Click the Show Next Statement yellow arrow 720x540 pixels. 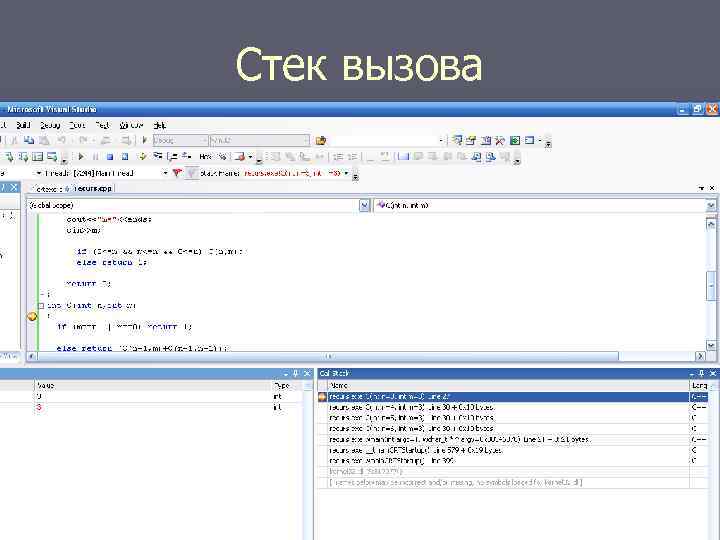tap(142, 157)
